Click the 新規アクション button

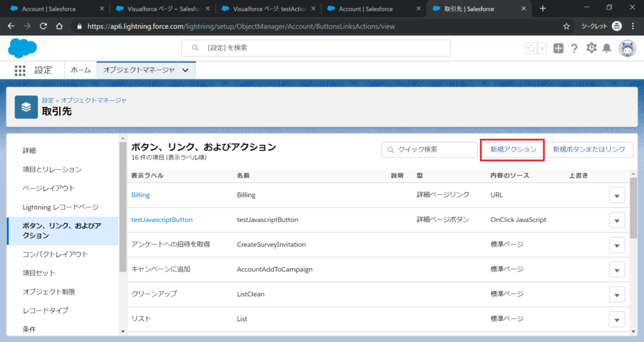[513, 150]
